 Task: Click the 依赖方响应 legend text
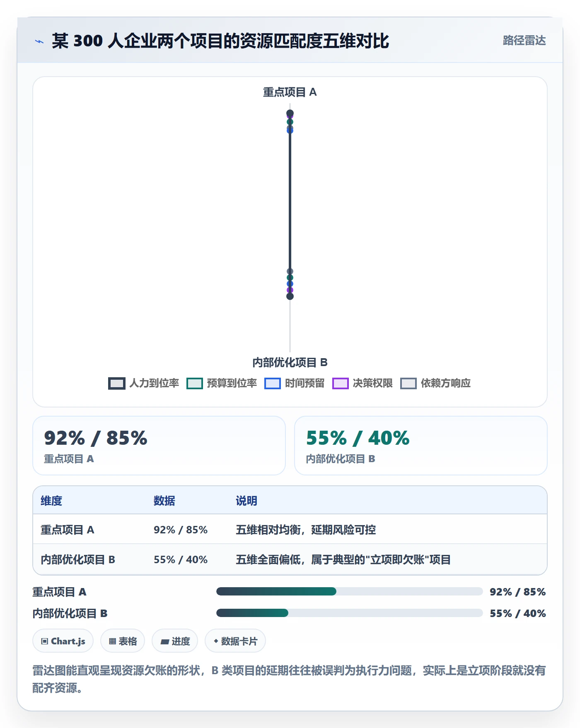click(x=446, y=383)
